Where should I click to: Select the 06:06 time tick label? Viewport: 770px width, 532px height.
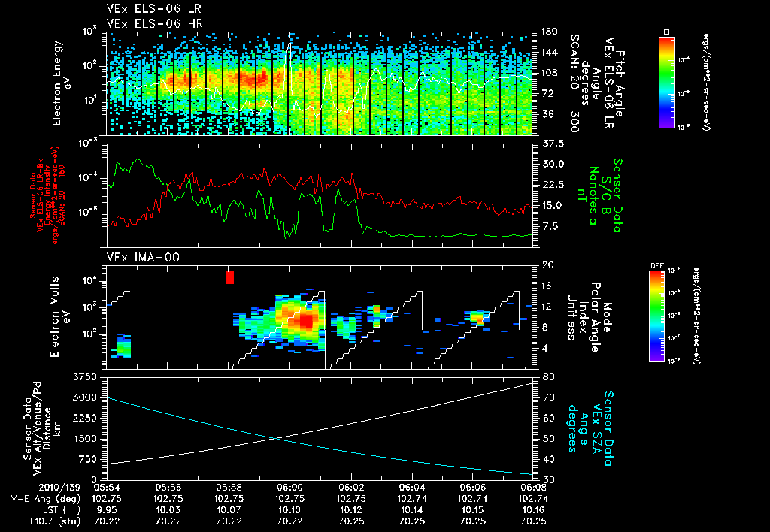[x=472, y=488]
